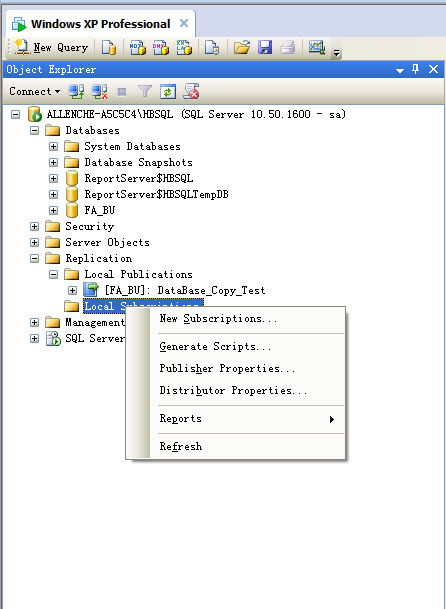Screen dimensions: 446x609
Task: Expand ReportServer$HBSQL database node
Action: tap(54, 179)
